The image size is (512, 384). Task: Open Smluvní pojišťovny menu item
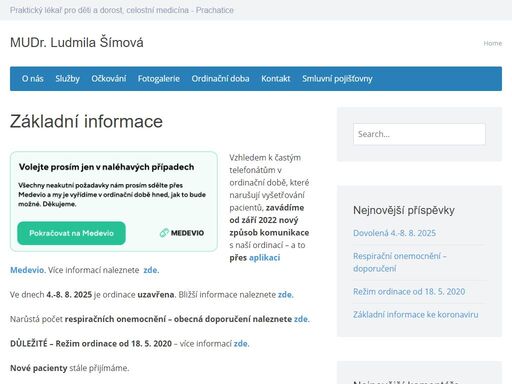(x=337, y=79)
